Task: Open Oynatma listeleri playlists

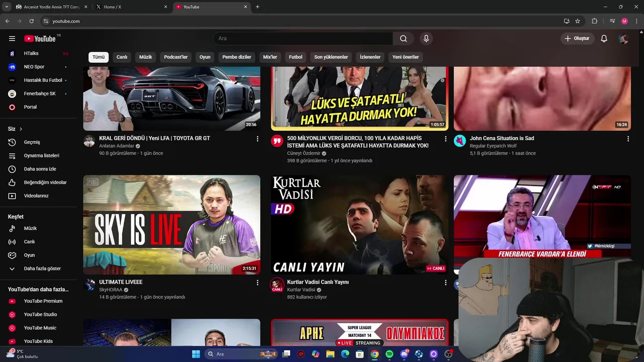Action: tap(42, 156)
